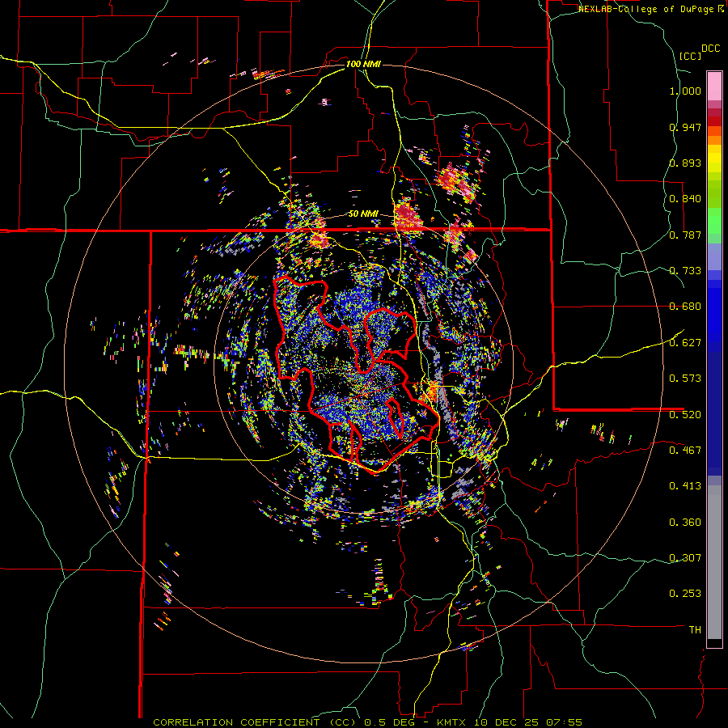Click the 50 NMI range ring label

tap(363, 214)
